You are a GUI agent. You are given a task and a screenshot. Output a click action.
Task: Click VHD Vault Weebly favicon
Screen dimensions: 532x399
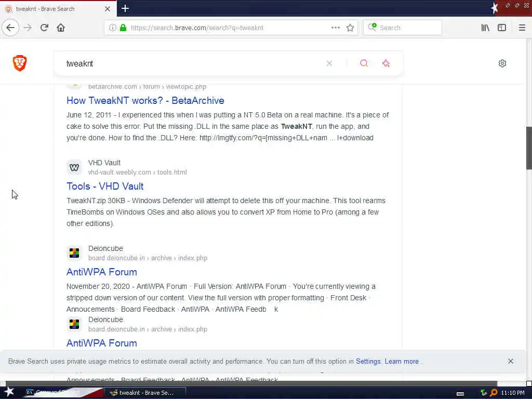tap(74, 167)
